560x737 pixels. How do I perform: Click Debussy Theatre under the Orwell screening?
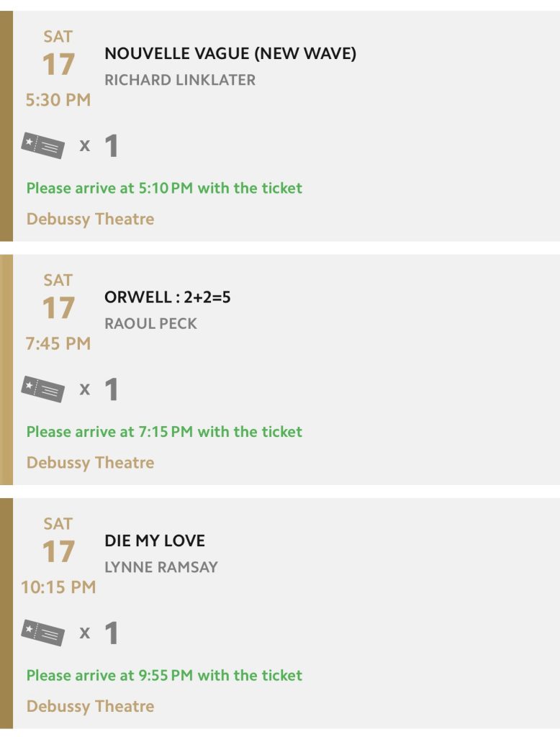click(x=90, y=462)
